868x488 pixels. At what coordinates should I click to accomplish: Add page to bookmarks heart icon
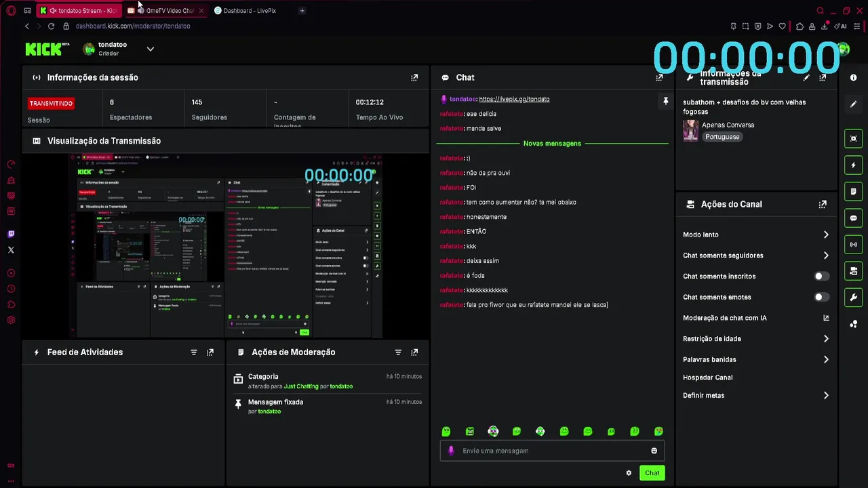[782, 26]
